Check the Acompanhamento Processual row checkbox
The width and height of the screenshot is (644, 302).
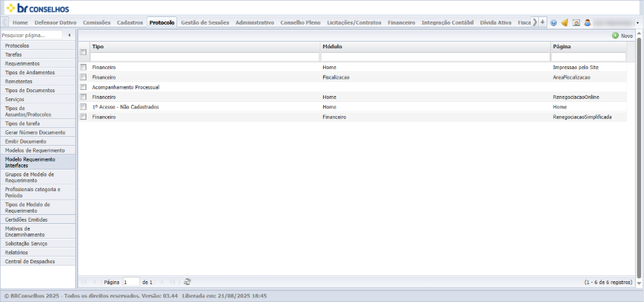pyautogui.click(x=83, y=87)
